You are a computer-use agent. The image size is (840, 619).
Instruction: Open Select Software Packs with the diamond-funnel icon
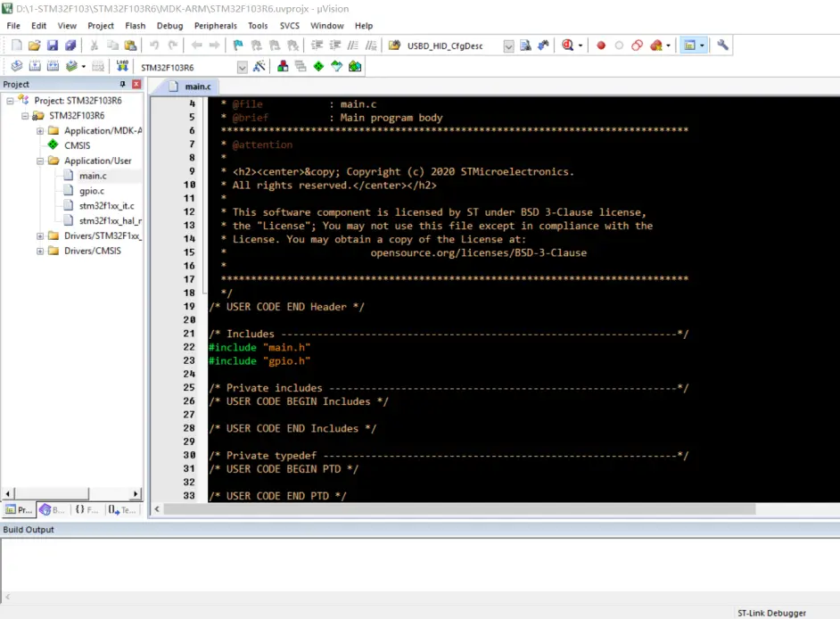click(336, 67)
